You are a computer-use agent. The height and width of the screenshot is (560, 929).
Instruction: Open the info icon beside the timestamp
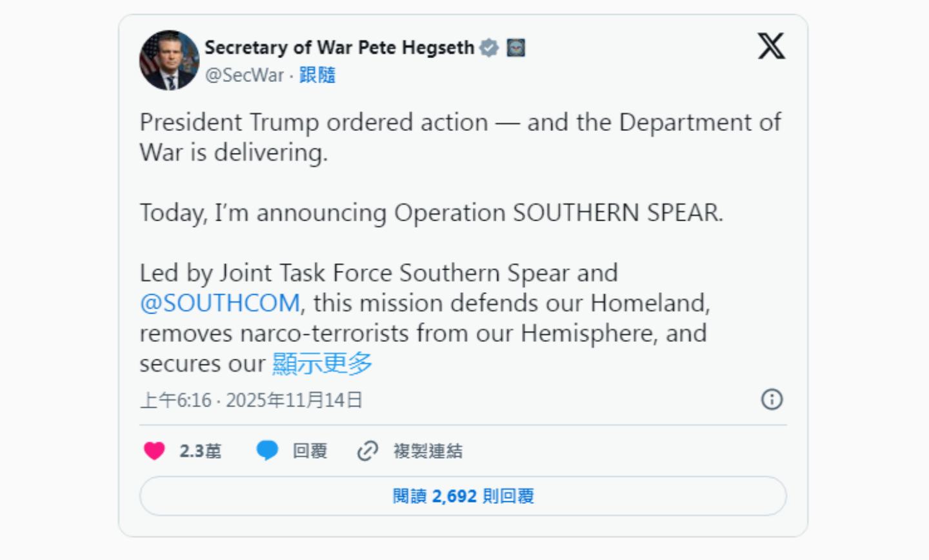pos(772,399)
